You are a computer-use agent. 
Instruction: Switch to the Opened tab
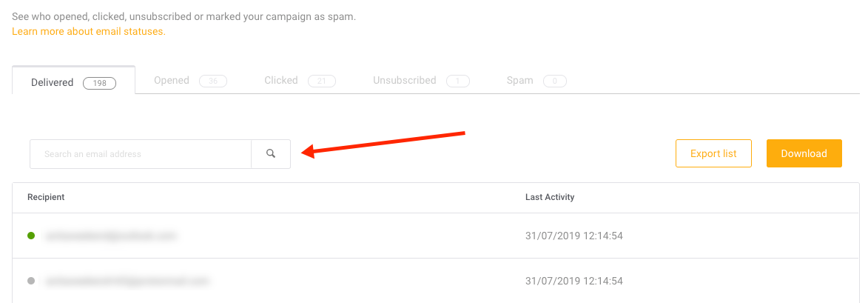click(190, 81)
